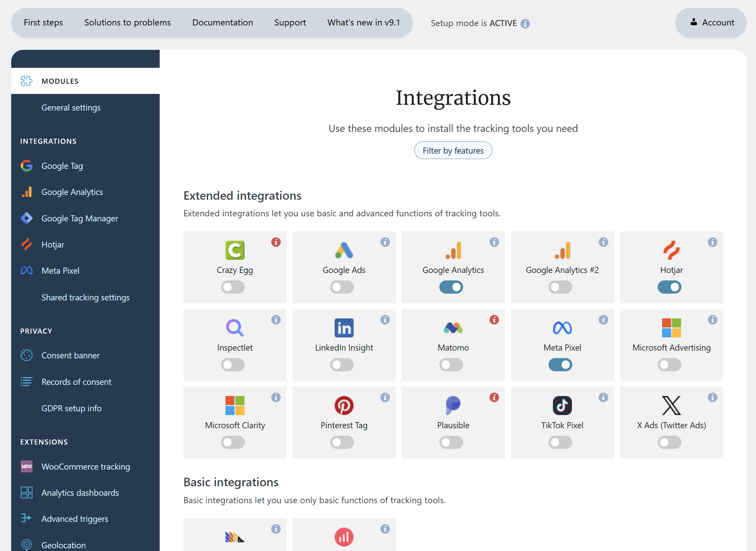Click X Ads info icon
The height and width of the screenshot is (551, 756).
[713, 397]
